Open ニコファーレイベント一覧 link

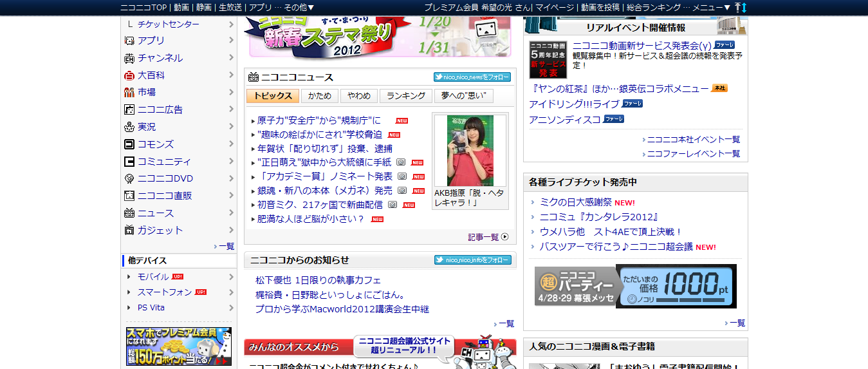[x=694, y=154]
